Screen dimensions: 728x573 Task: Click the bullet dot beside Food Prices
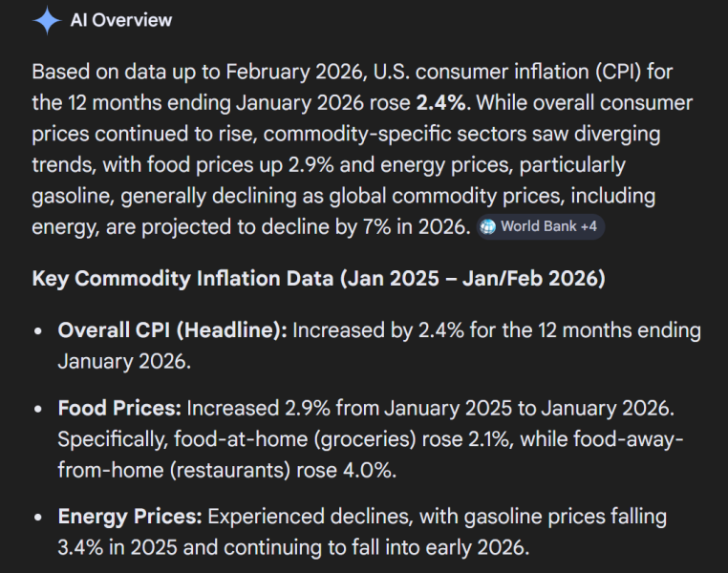(x=37, y=409)
